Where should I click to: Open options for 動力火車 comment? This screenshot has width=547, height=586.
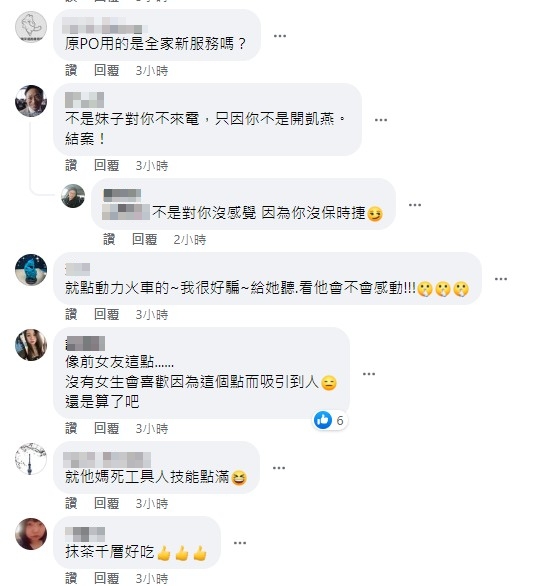point(501,279)
